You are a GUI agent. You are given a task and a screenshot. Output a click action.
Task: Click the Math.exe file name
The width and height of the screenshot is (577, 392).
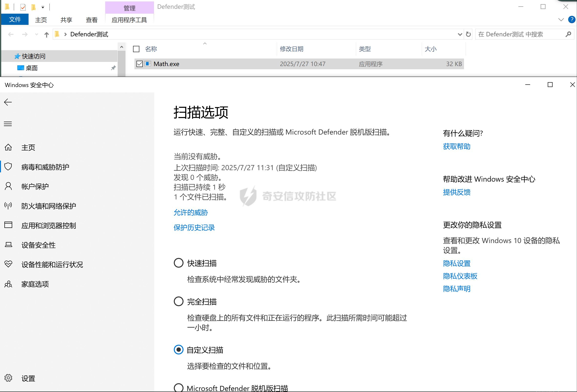click(x=166, y=64)
